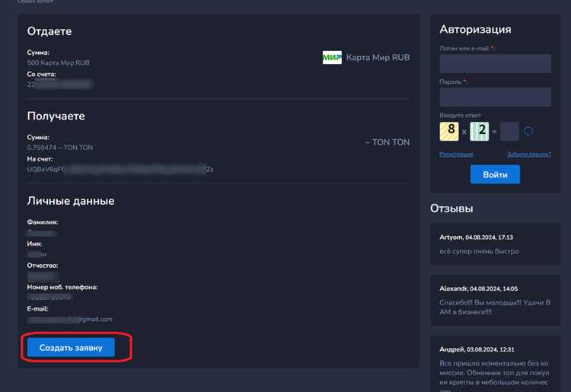Select Artyom's review card

click(496, 244)
